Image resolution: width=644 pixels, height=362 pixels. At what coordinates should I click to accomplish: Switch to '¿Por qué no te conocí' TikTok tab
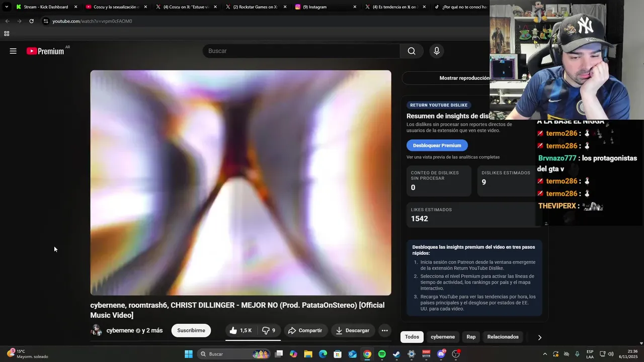tap(460, 7)
